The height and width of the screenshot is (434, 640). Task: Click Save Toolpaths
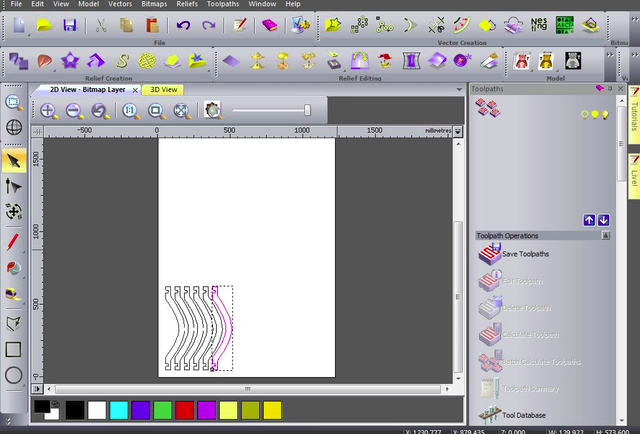[x=525, y=254]
